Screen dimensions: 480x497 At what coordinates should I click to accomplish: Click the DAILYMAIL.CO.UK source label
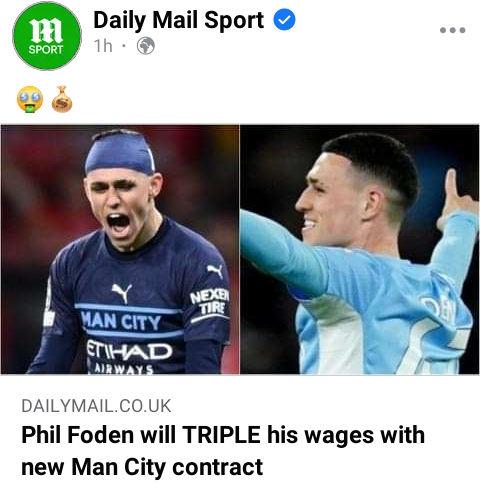96,406
